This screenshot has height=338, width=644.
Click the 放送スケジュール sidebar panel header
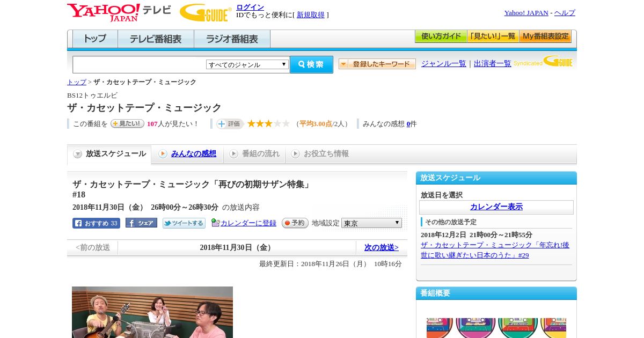(x=496, y=178)
